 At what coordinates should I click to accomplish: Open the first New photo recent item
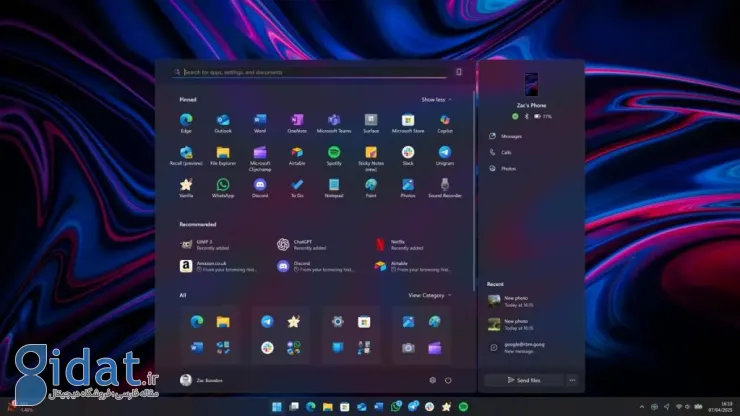[520, 300]
